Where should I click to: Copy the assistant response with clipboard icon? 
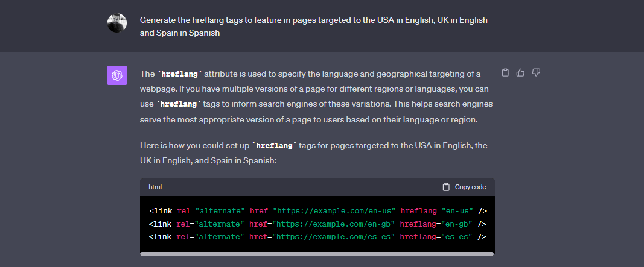506,72
